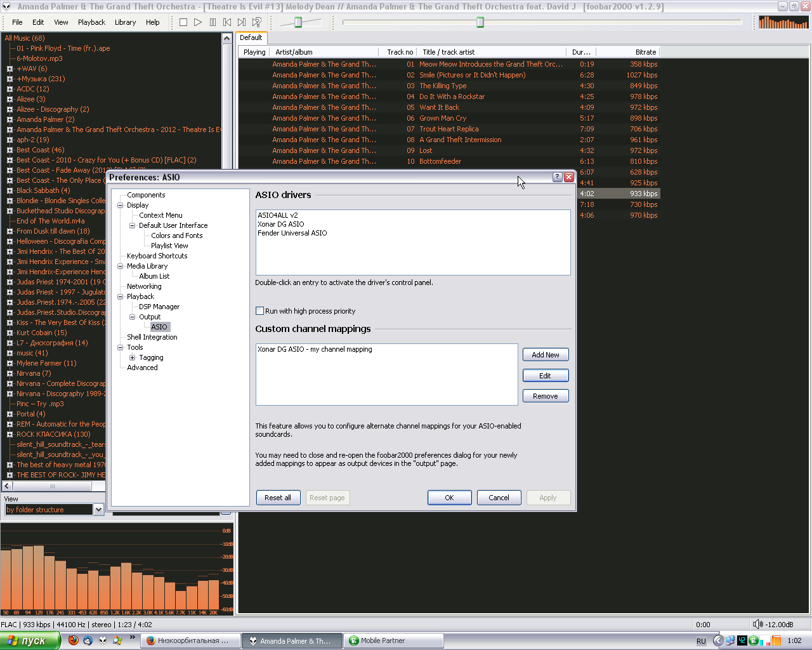This screenshot has width=812, height=650.
Task: Click the Previous track toolbar button
Action: point(227,22)
